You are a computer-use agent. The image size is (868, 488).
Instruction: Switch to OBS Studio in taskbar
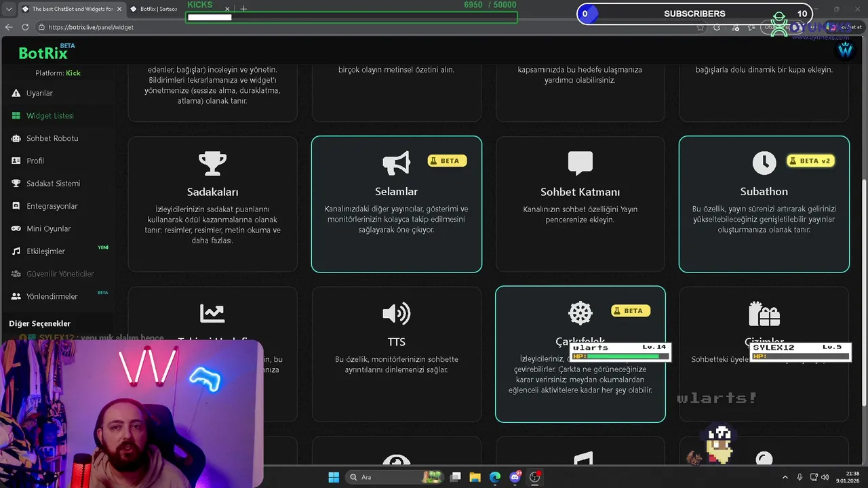[535, 477]
